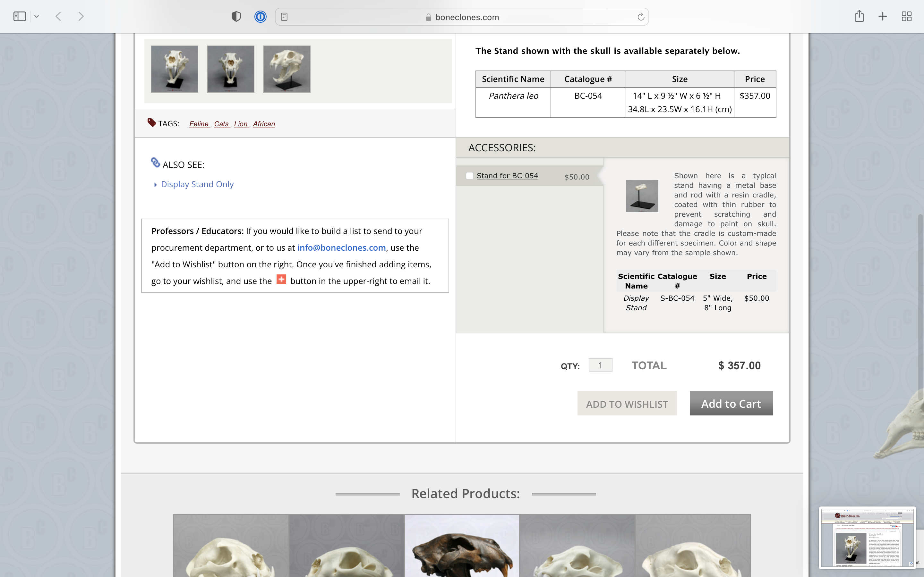Select the third lion skull side-view thumbnail
924x577 pixels.
(x=287, y=69)
